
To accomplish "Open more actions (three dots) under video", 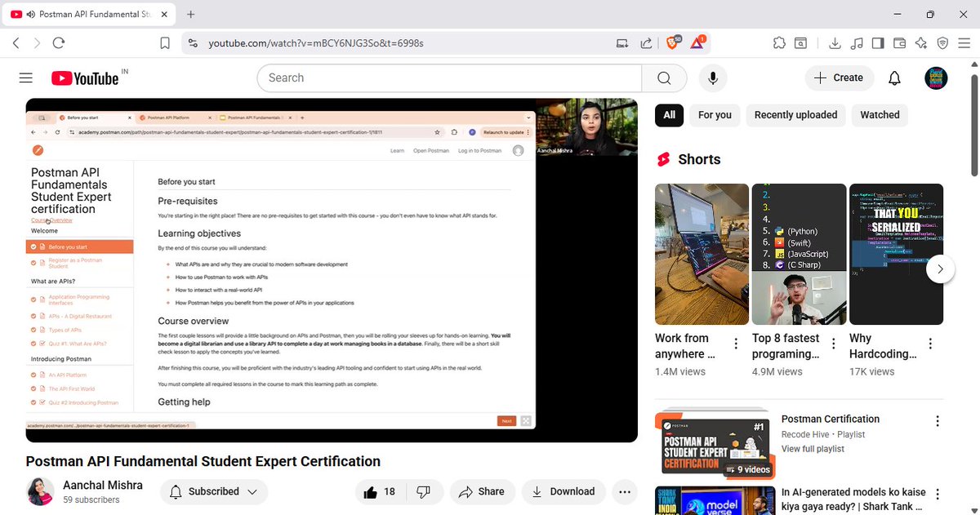I will point(625,491).
